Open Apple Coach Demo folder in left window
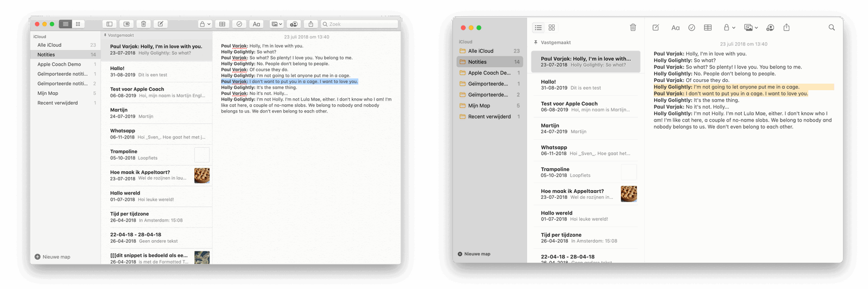The image size is (868, 289). click(x=65, y=64)
